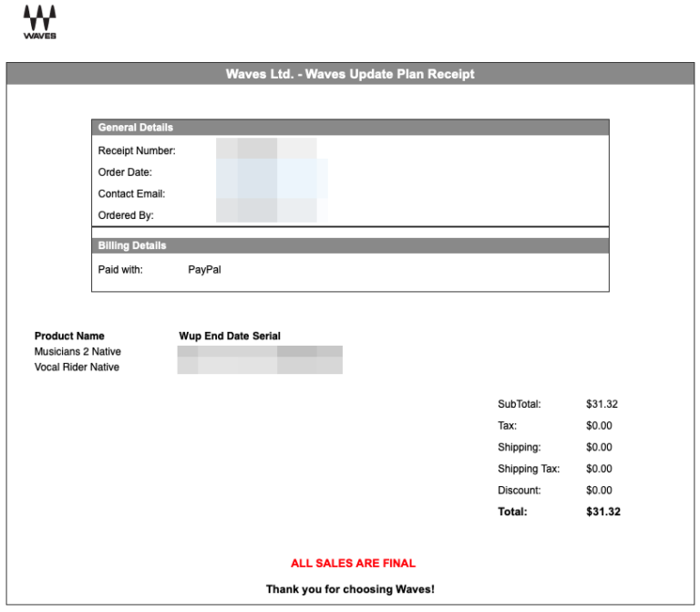Select the Contact Email label
Viewport: 700px width, 612px height.
[x=131, y=194]
